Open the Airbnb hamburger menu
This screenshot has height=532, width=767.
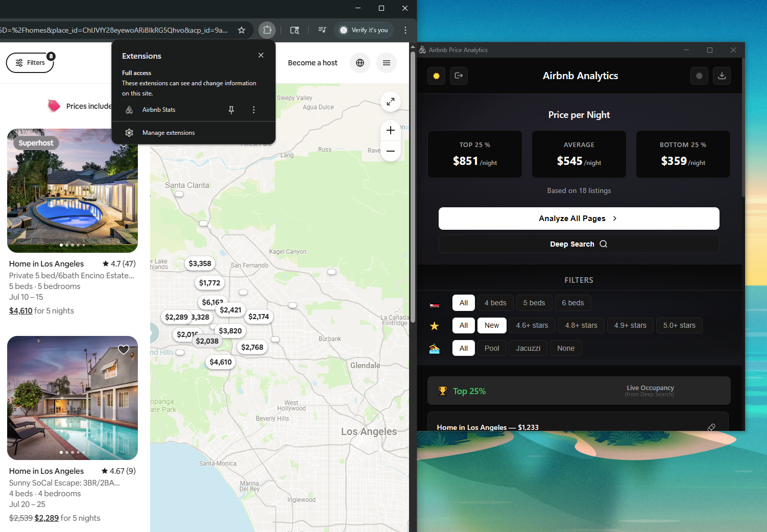coord(387,63)
